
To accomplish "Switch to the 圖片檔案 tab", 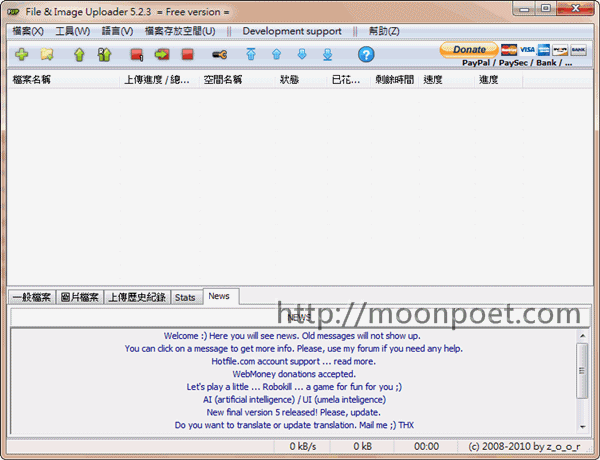I will 80,297.
